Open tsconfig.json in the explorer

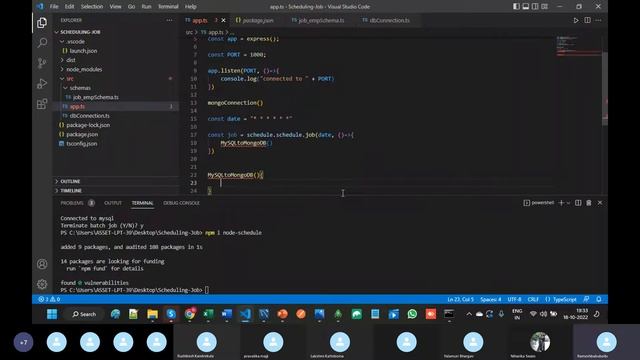(x=116, y=144)
